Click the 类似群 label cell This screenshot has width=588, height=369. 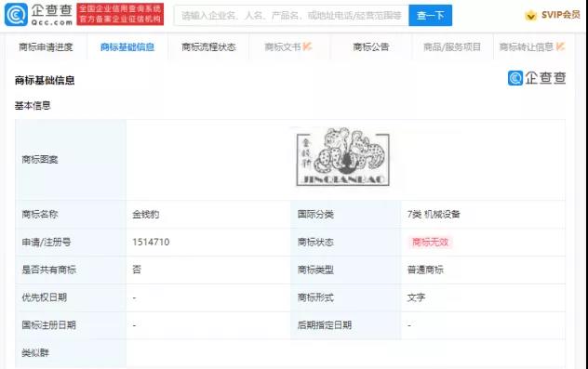coord(71,353)
